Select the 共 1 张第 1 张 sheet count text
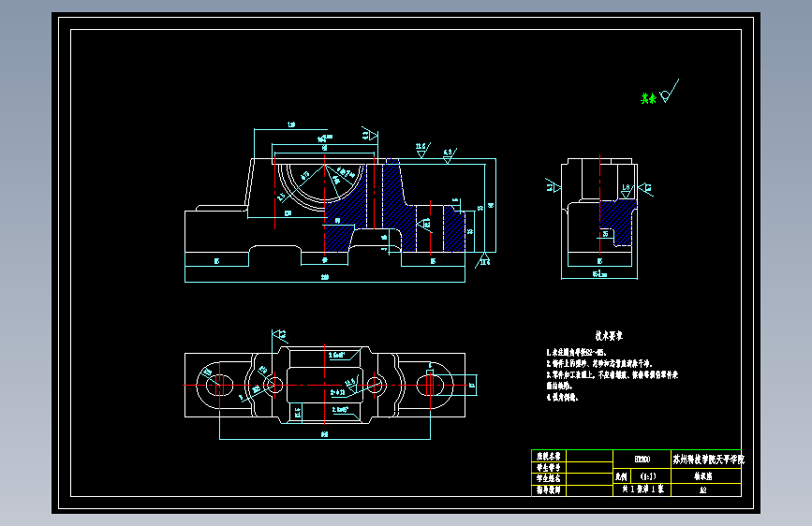This screenshot has height=526, width=812. 642,489
